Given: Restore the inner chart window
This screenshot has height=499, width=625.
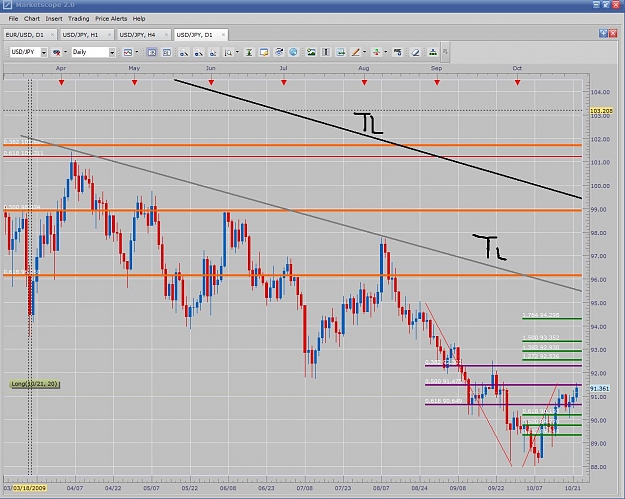Looking at the screenshot, I should pos(603,33).
